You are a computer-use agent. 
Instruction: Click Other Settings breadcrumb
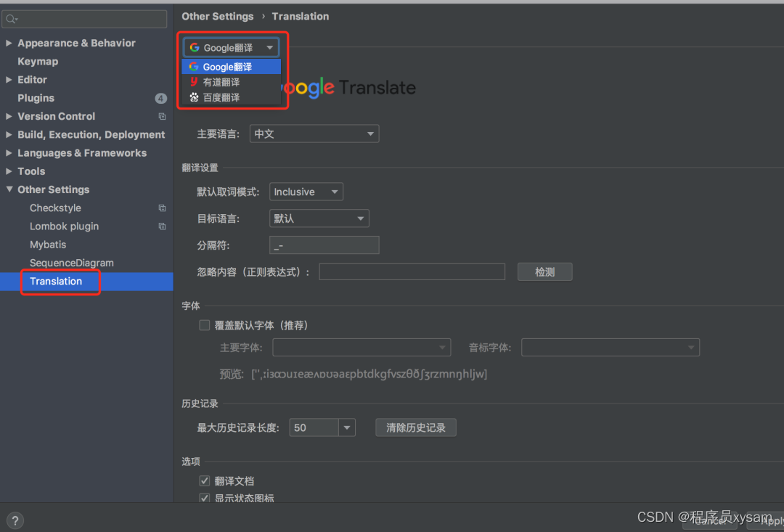pyautogui.click(x=218, y=17)
